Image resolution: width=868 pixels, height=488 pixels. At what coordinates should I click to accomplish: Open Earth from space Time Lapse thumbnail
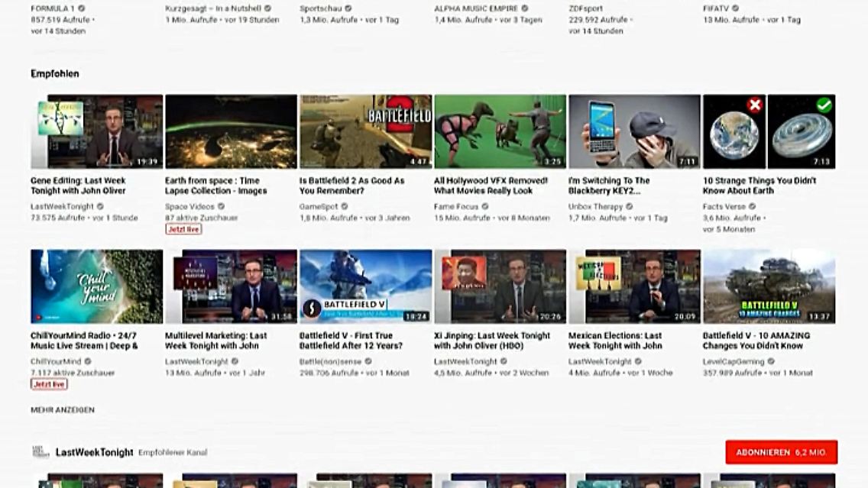pos(231,131)
